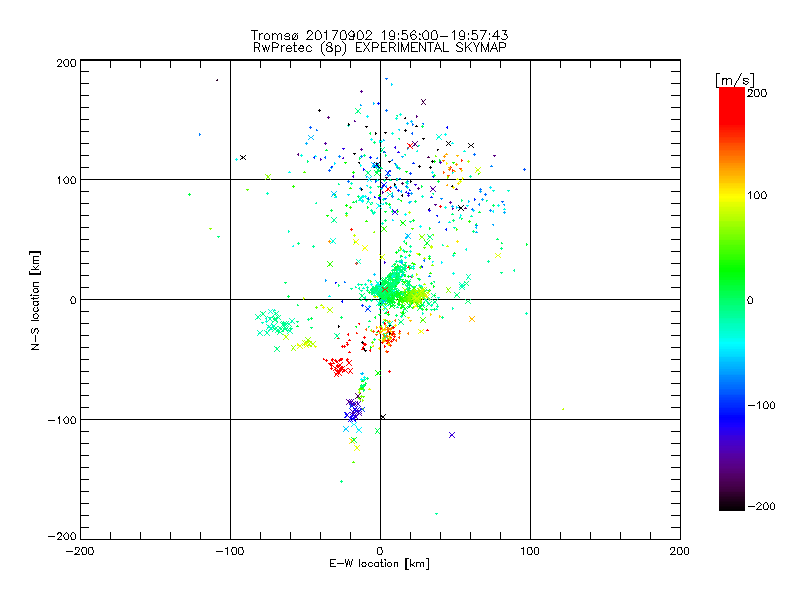The width and height of the screenshot is (800, 600).
Task: Click the cyan-green cross cluster west of center
Action: pyautogui.click(x=276, y=322)
